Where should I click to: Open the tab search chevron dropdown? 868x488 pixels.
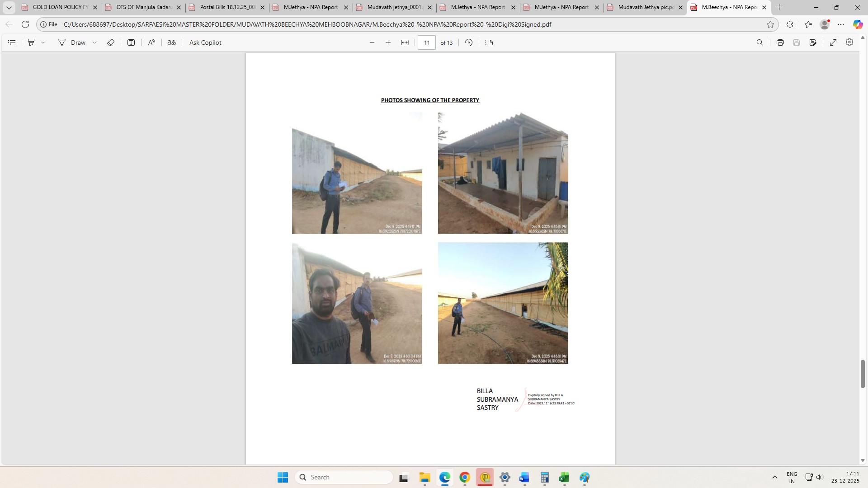[9, 7]
